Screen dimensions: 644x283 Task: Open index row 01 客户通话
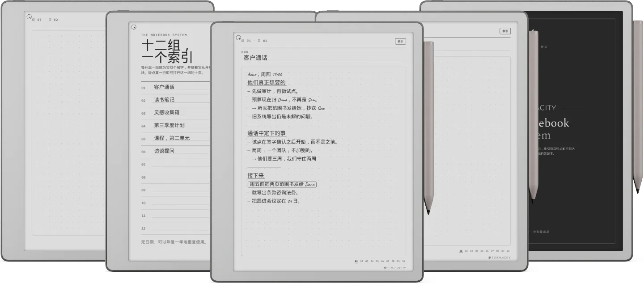coord(175,87)
